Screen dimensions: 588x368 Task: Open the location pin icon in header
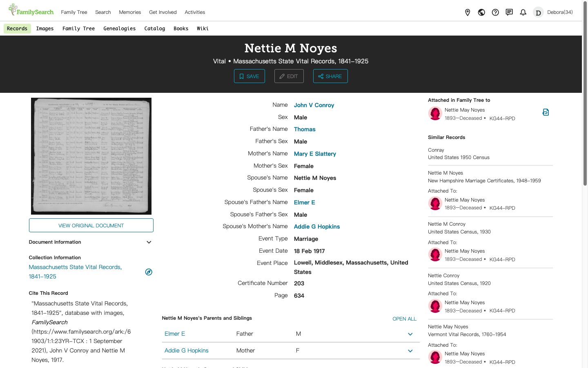tap(468, 12)
